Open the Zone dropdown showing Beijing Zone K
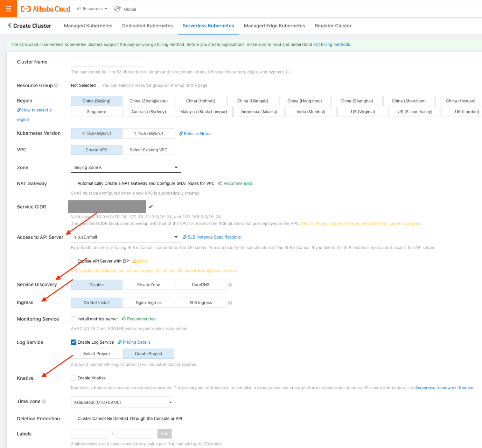This screenshot has width=482, height=448. pyautogui.click(x=126, y=167)
